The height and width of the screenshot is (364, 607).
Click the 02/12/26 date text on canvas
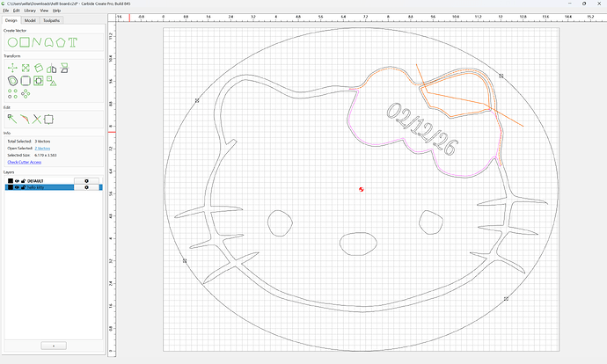tap(423, 129)
